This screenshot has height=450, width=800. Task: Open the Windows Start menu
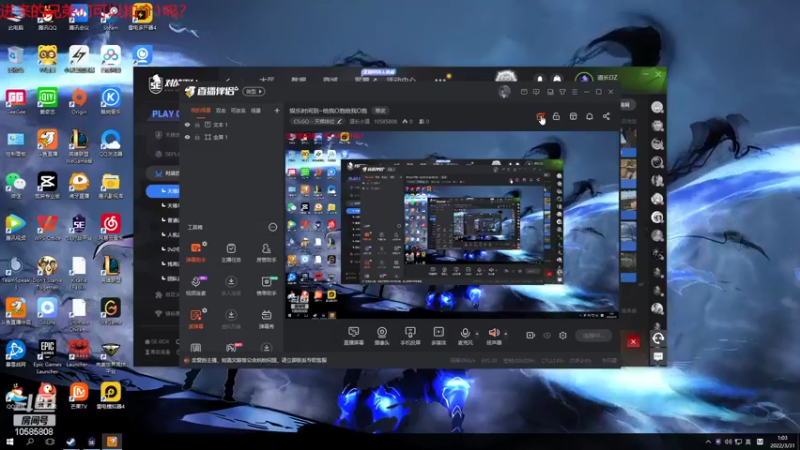pyautogui.click(x=9, y=441)
